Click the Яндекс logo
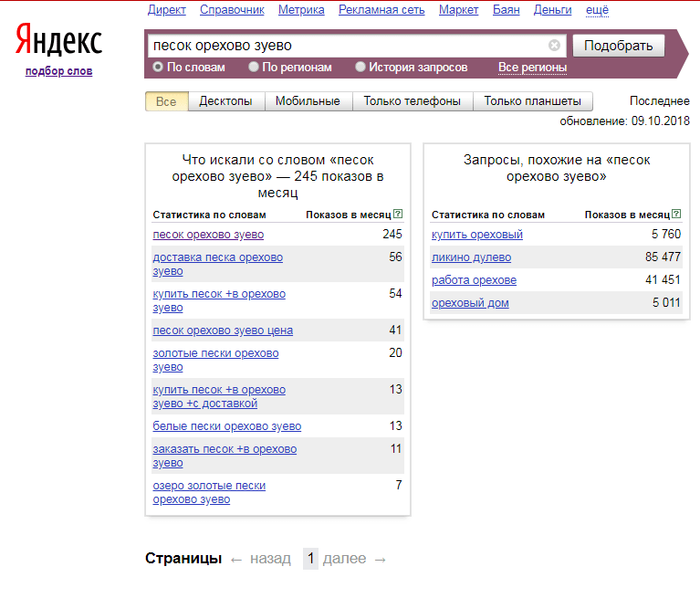 (58, 40)
